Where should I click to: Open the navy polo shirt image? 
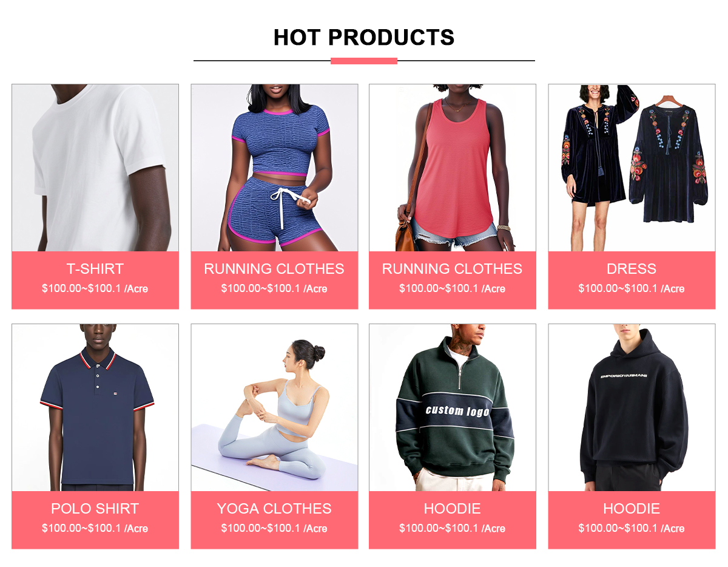tap(95, 407)
